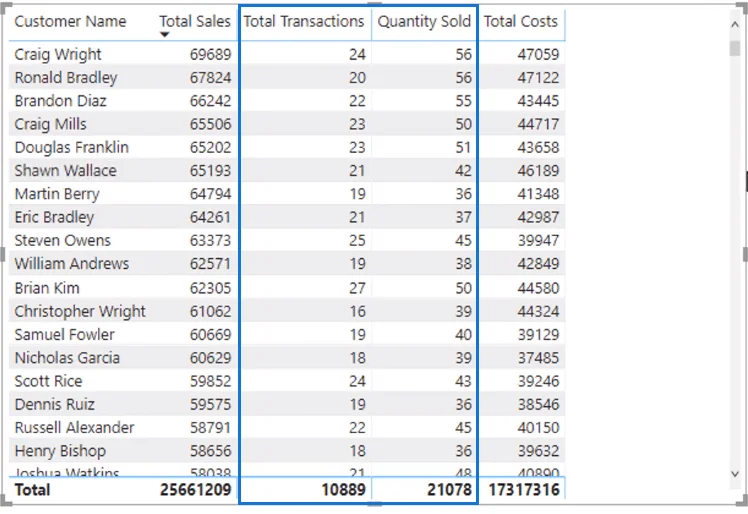This screenshot has width=748, height=514.
Task: Select the Craig Wright customer row
Action: [287, 54]
